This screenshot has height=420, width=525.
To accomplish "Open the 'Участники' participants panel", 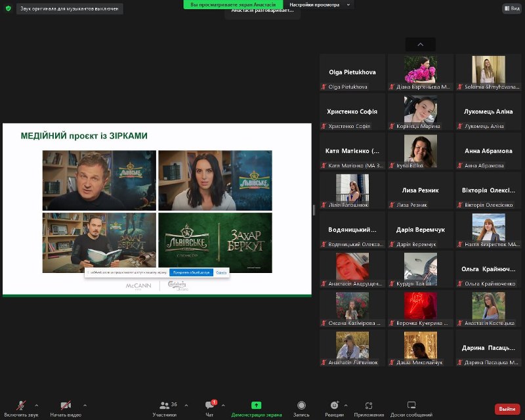I will [x=165, y=405].
